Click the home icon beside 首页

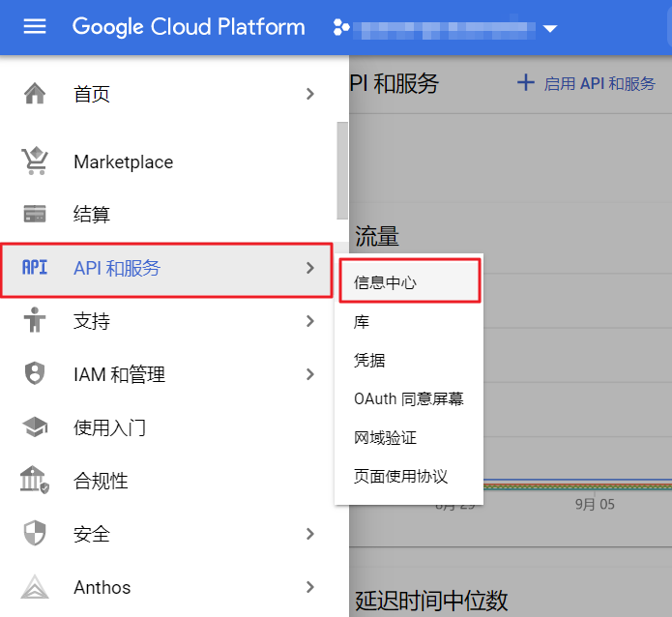(35, 94)
